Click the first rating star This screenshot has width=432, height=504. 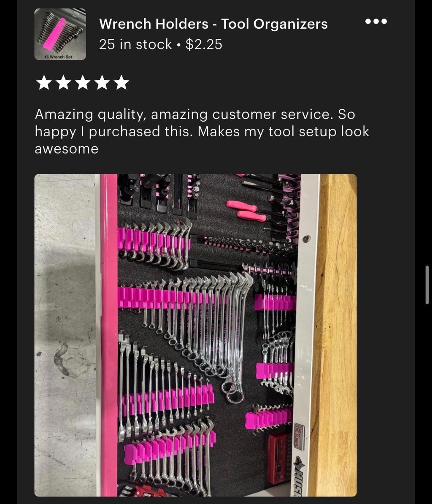pyautogui.click(x=44, y=83)
